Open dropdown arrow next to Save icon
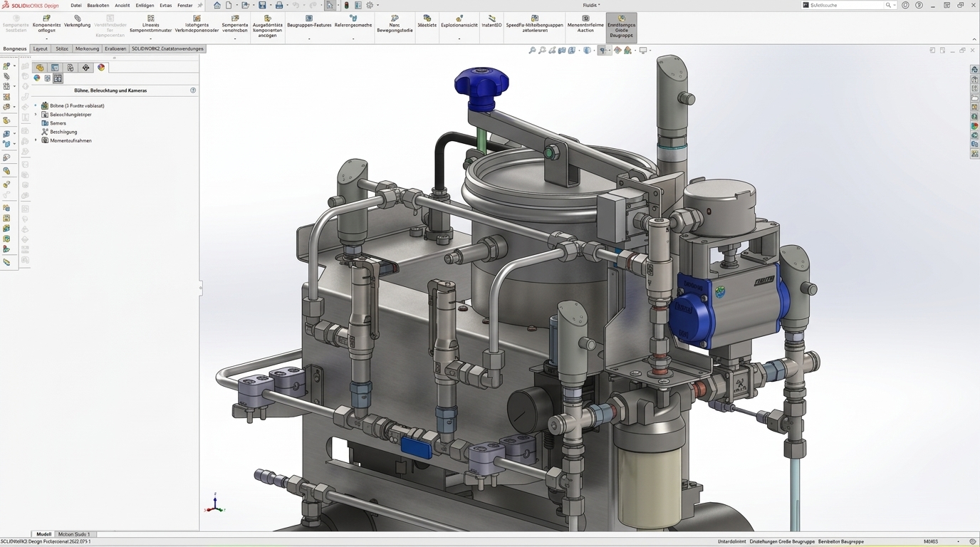 pyautogui.click(x=270, y=5)
